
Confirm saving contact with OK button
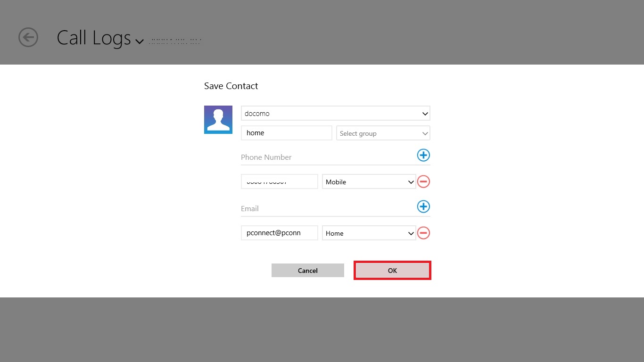pos(392,271)
